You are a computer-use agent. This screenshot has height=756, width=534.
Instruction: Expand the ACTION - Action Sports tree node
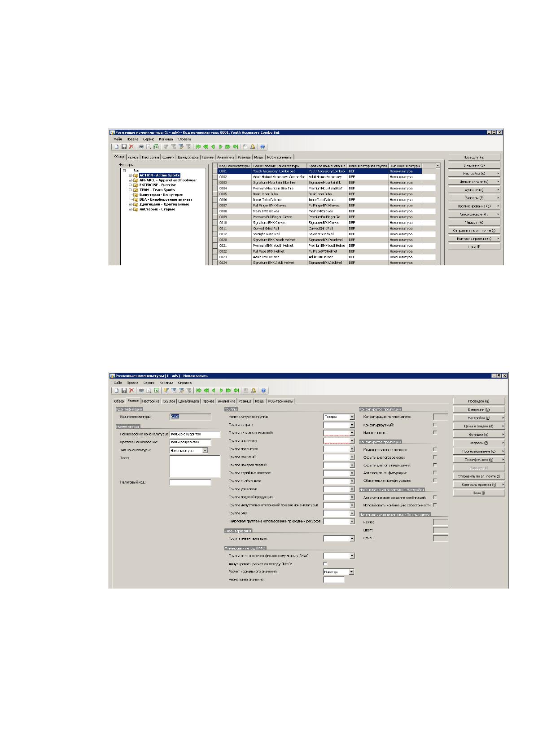(x=130, y=176)
